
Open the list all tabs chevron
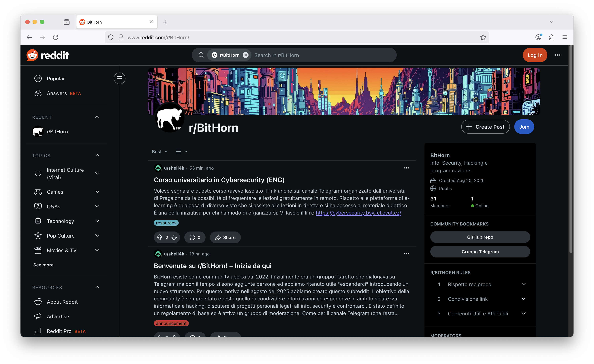[x=551, y=22]
